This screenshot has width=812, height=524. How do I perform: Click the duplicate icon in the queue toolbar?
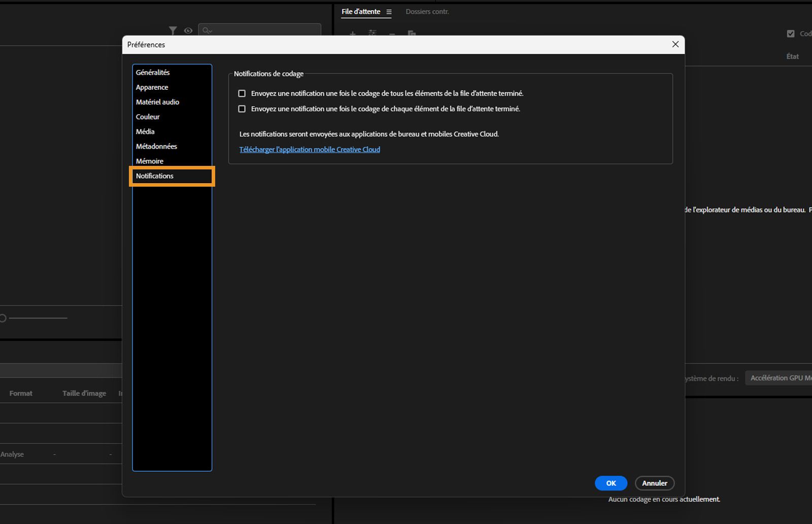point(412,33)
